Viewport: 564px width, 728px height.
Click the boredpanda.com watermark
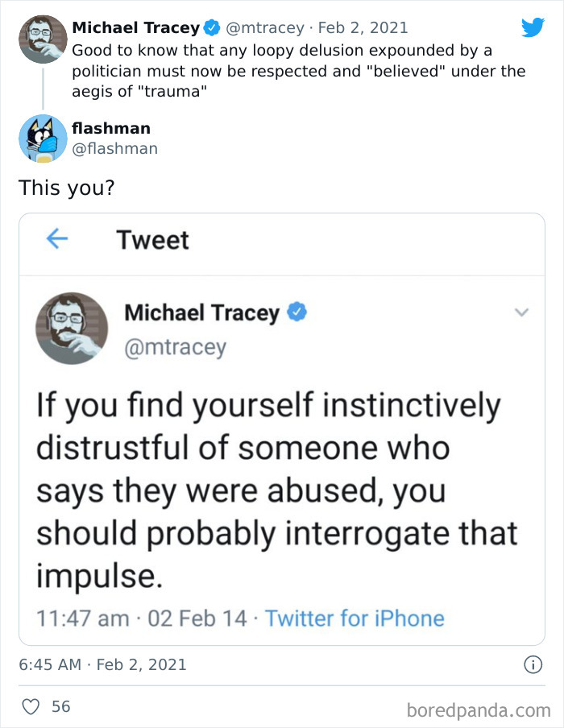click(x=481, y=706)
